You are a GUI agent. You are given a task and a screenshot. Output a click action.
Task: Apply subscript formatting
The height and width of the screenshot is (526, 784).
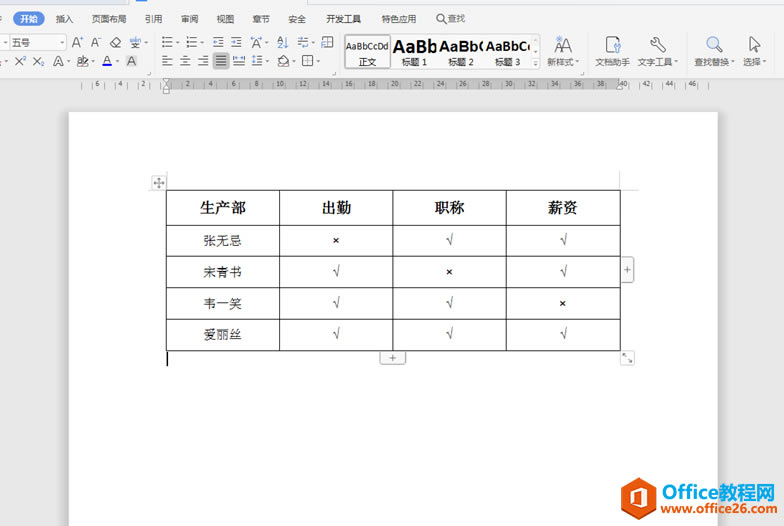click(38, 61)
